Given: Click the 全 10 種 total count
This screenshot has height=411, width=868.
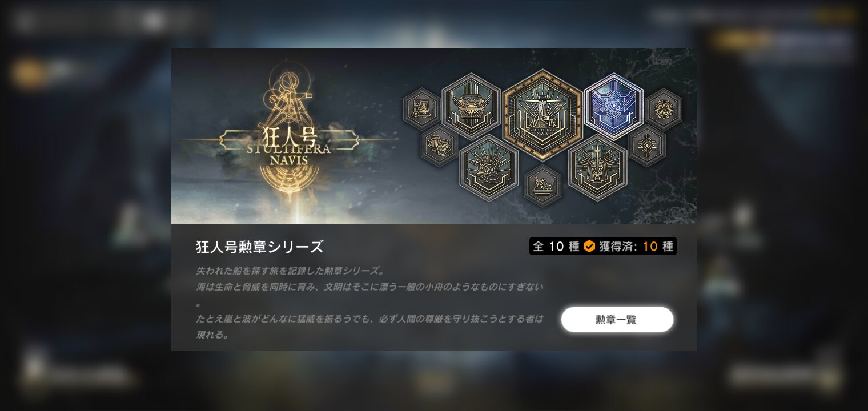Looking at the screenshot, I should pos(556,247).
